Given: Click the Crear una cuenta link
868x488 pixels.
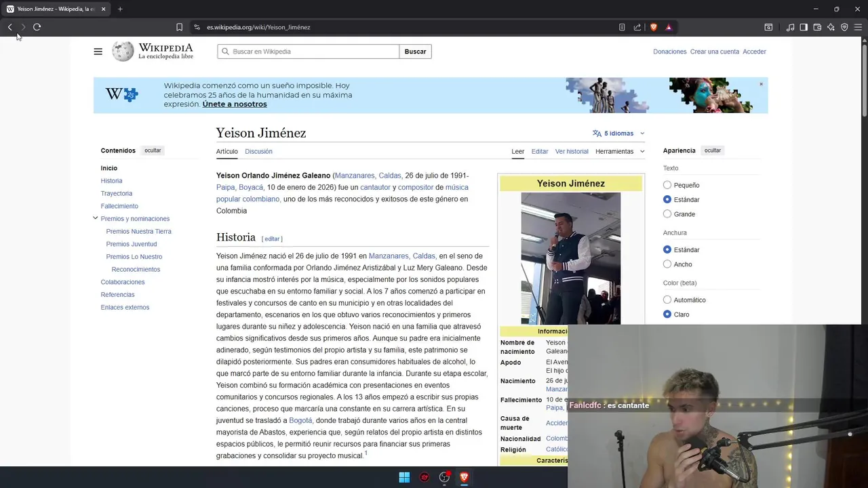Looking at the screenshot, I should pyautogui.click(x=715, y=52).
